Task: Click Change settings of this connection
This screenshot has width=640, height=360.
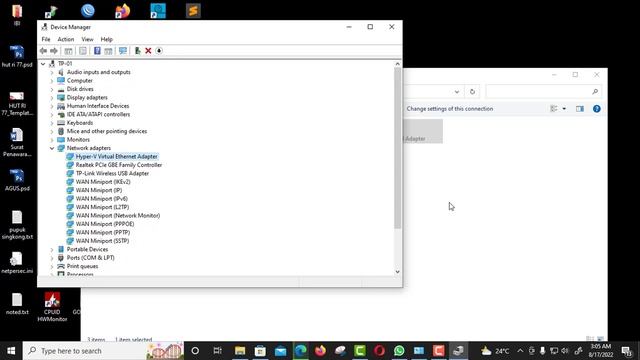Action: [x=449, y=109]
